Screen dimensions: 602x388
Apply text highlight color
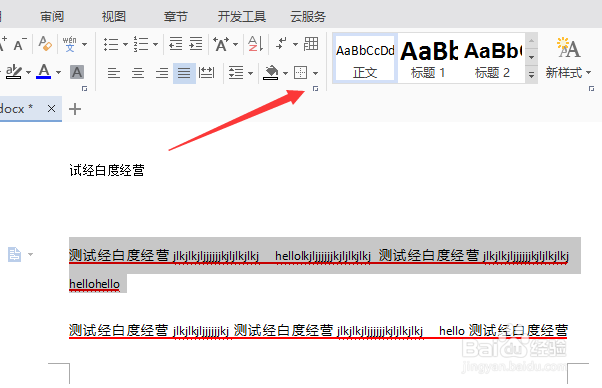14,72
